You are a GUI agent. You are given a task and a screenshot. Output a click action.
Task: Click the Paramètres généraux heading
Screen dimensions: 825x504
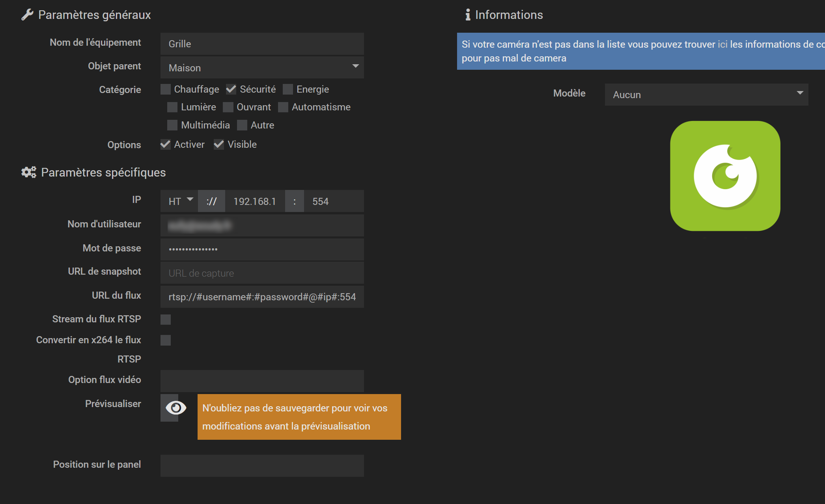(95, 15)
